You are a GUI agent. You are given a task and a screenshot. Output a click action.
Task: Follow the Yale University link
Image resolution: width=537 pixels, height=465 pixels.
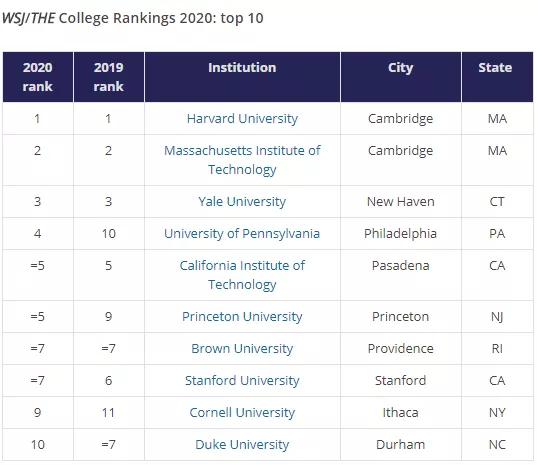pyautogui.click(x=242, y=202)
